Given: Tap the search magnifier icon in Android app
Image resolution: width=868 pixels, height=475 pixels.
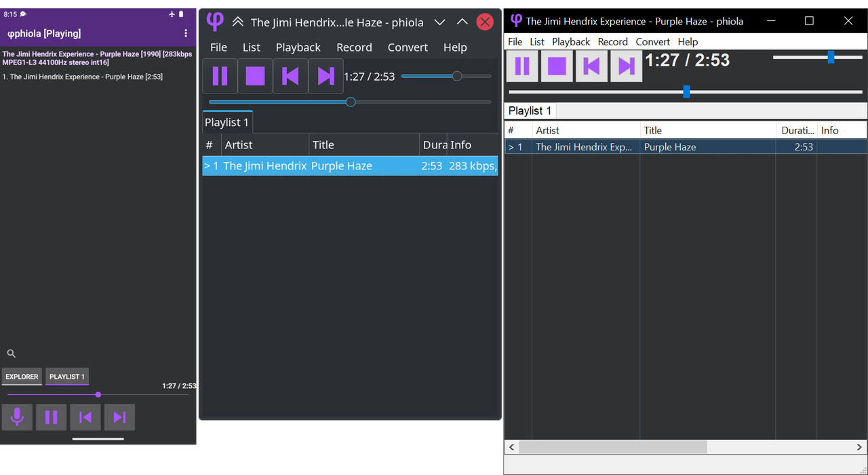Looking at the screenshot, I should click(x=11, y=354).
